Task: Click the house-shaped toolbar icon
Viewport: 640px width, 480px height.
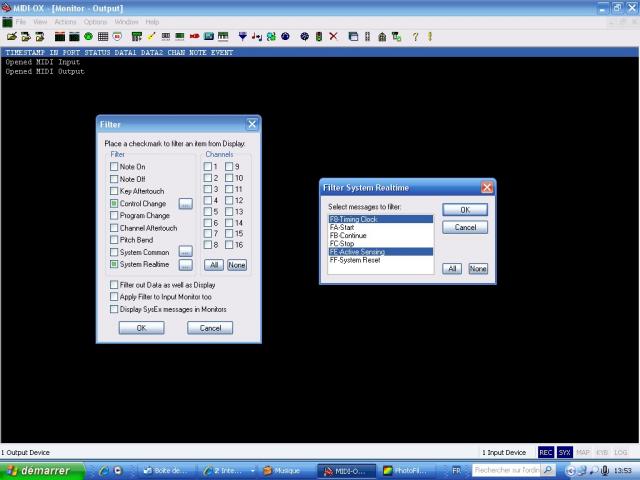Action: (382, 37)
